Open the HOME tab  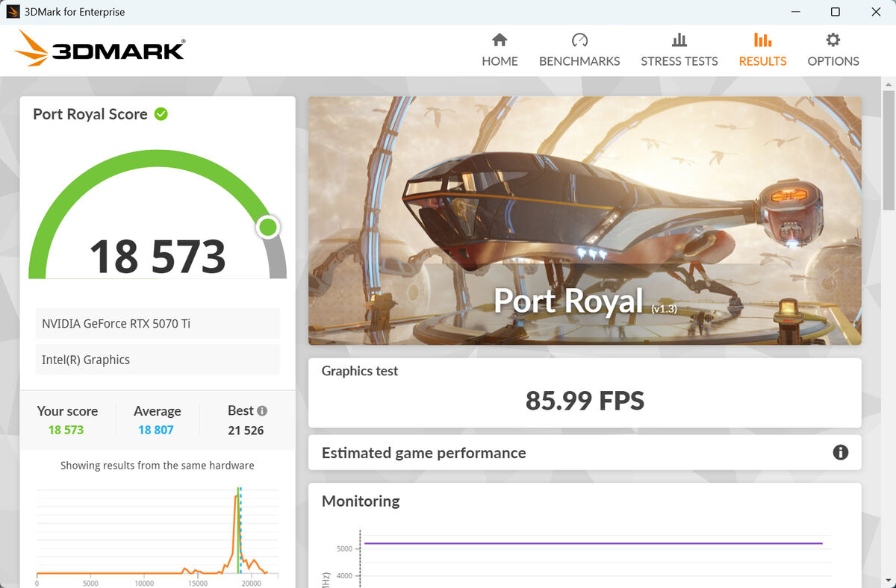pos(500,50)
